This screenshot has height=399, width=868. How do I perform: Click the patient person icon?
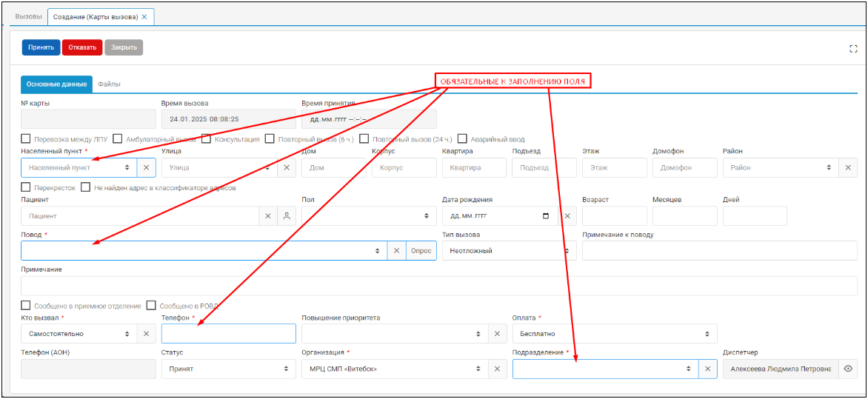click(x=287, y=216)
